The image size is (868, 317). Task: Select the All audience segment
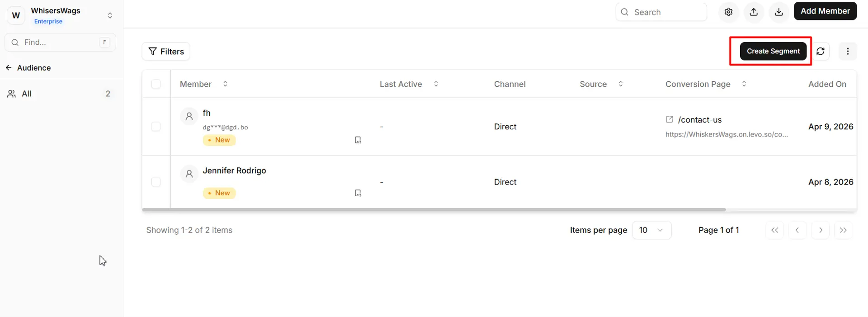pos(27,94)
